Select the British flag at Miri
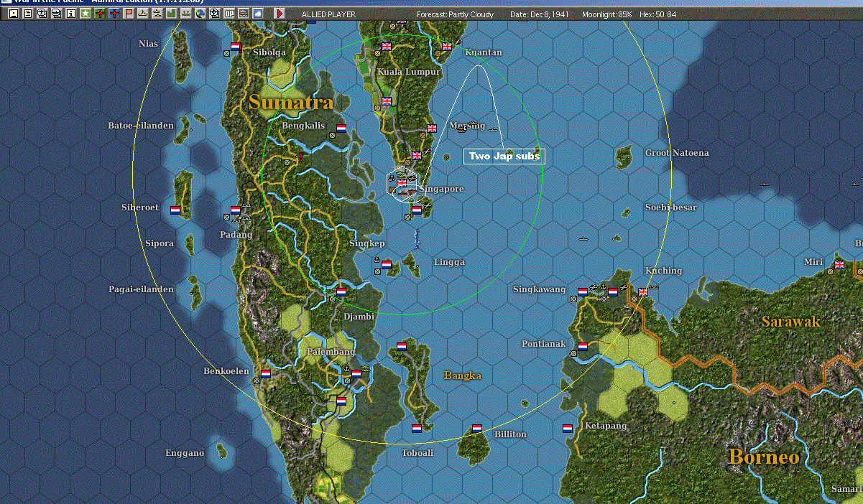The width and height of the screenshot is (863, 504). point(839,265)
